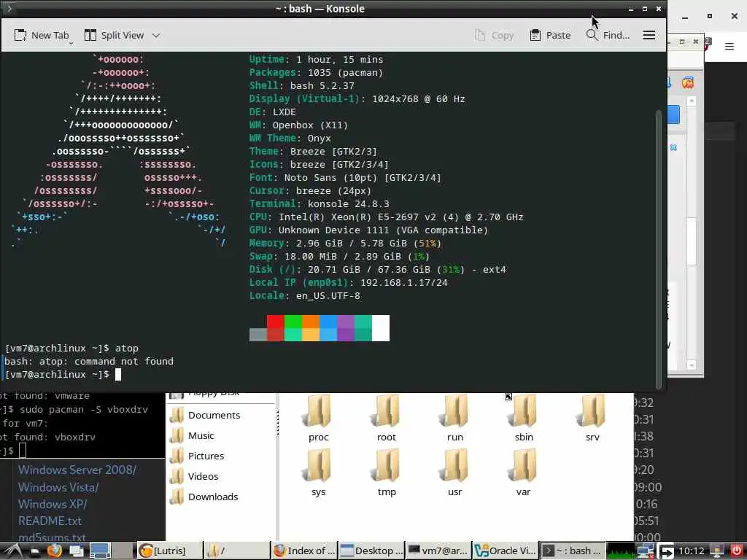Select Music in file manager sidebar

coord(193,436)
